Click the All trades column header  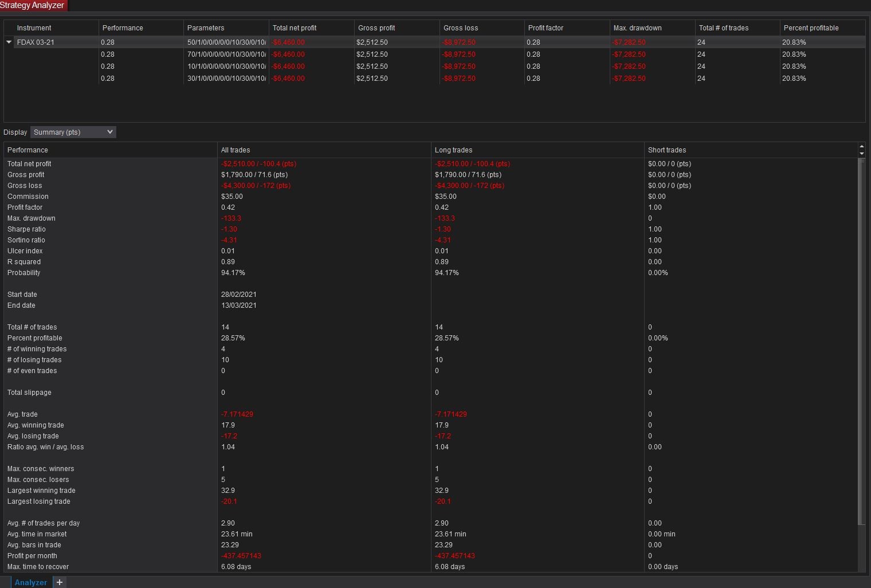coord(235,150)
